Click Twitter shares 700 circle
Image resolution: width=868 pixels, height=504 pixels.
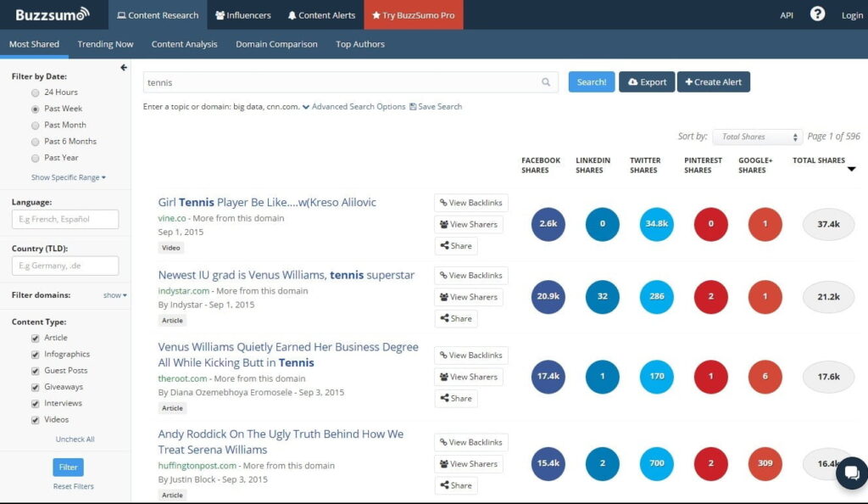coord(657,463)
